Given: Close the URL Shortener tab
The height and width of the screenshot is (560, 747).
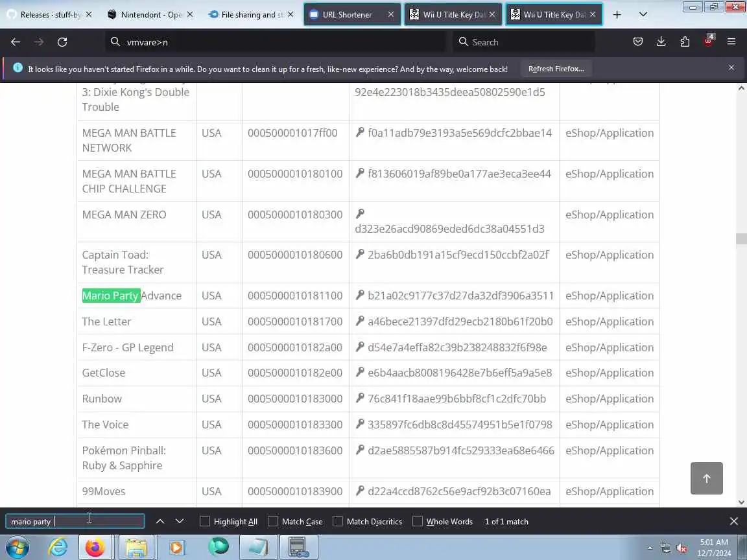Looking at the screenshot, I should tap(391, 15).
